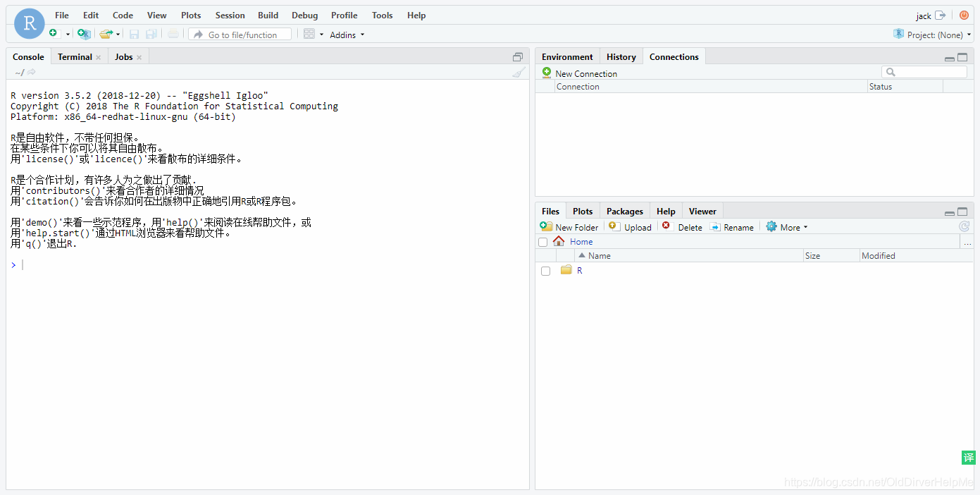Click the save current document icon

pyautogui.click(x=134, y=34)
